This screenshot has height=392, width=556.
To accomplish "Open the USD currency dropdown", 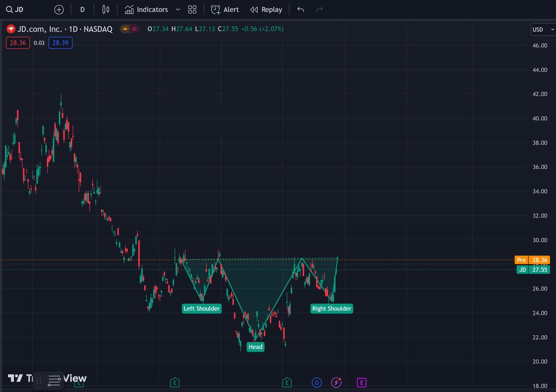I will click(543, 30).
